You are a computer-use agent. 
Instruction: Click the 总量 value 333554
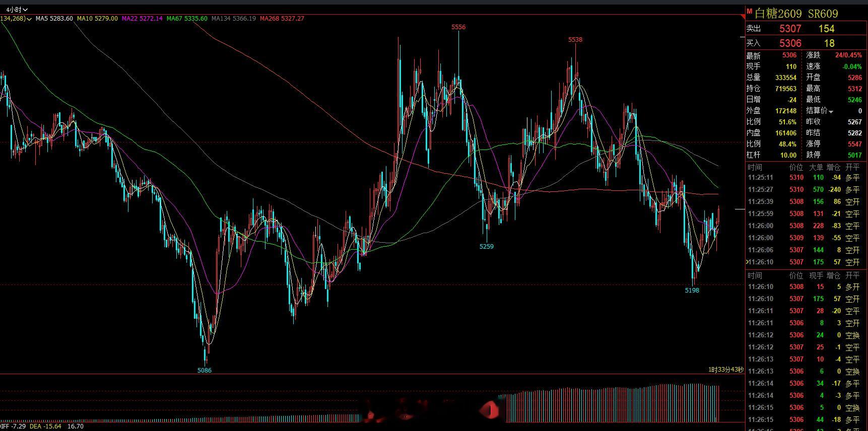(x=786, y=78)
